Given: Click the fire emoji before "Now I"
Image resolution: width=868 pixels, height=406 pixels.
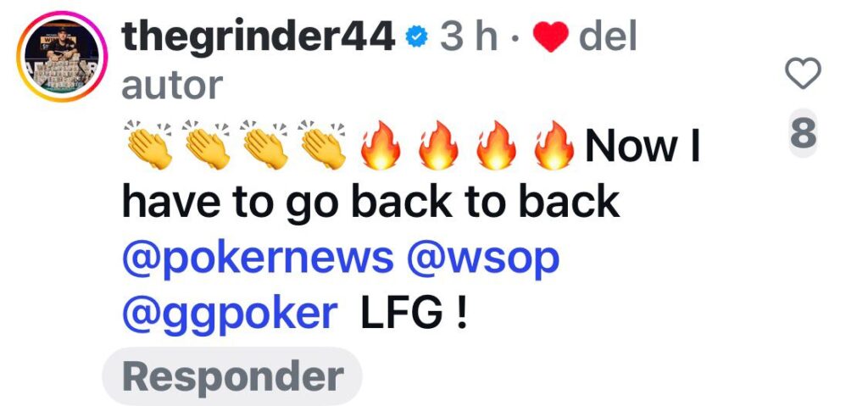Looking at the screenshot, I should pos(554,145).
